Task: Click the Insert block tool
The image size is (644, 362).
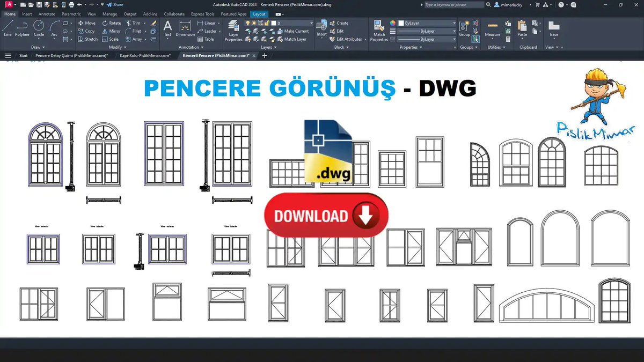Action: [321, 28]
